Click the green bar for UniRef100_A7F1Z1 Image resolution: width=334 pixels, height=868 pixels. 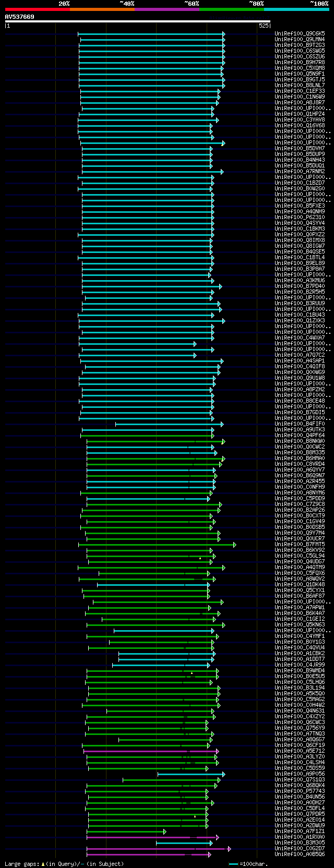[x=127, y=831]
